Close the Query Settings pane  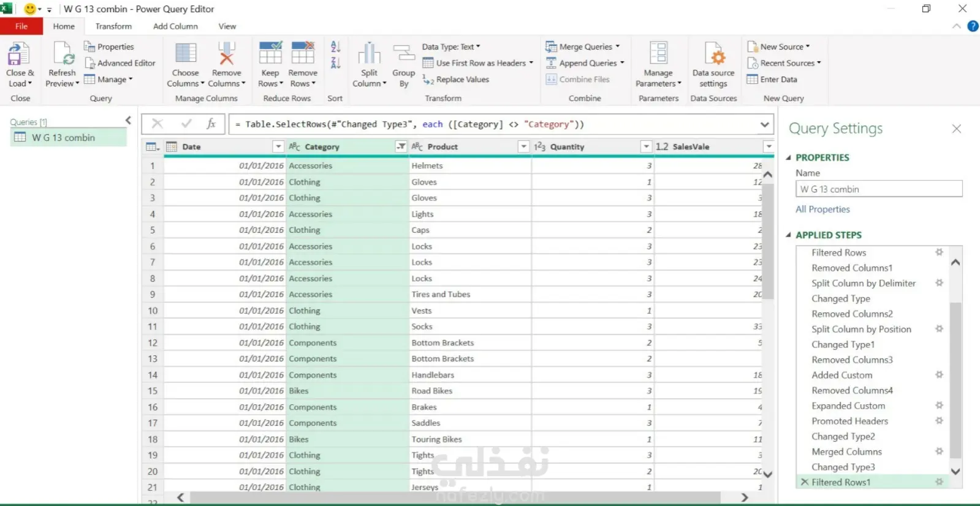956,129
